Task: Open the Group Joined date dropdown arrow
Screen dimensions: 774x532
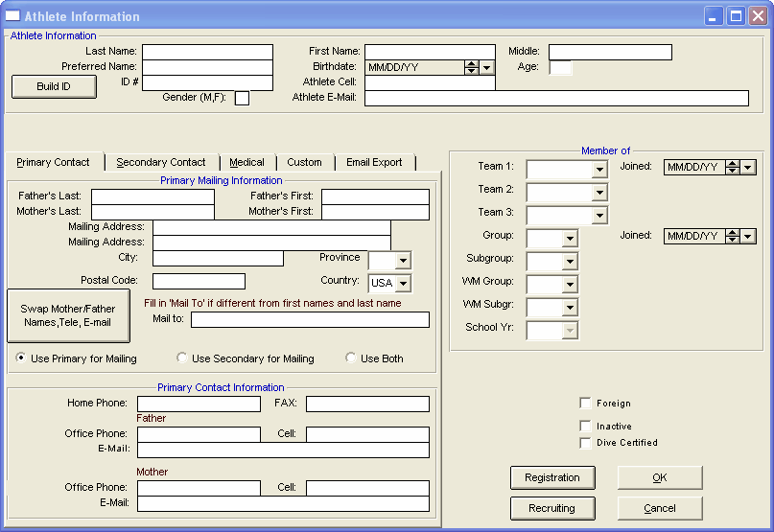Action: (748, 236)
